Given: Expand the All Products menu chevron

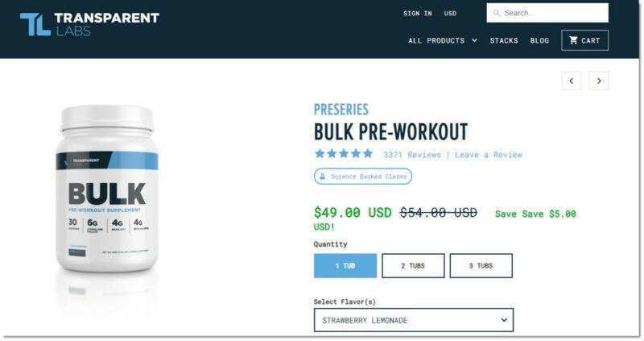Looking at the screenshot, I should click(x=474, y=40).
